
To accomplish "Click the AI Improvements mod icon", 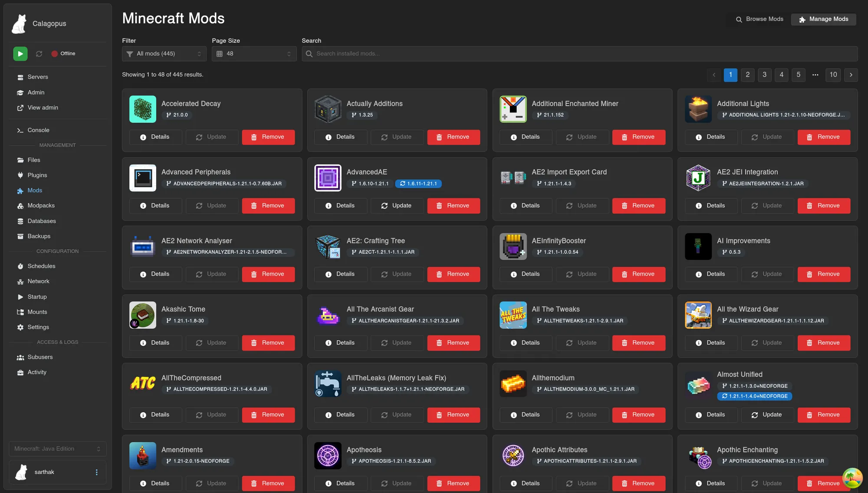I will tap(698, 246).
